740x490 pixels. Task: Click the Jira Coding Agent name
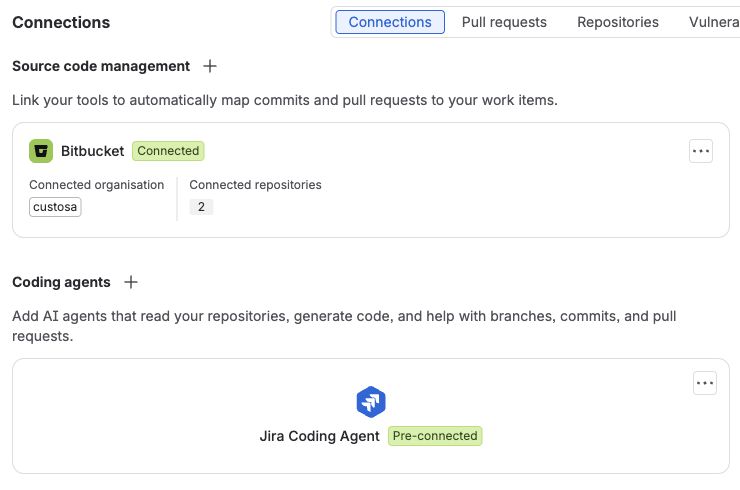320,436
